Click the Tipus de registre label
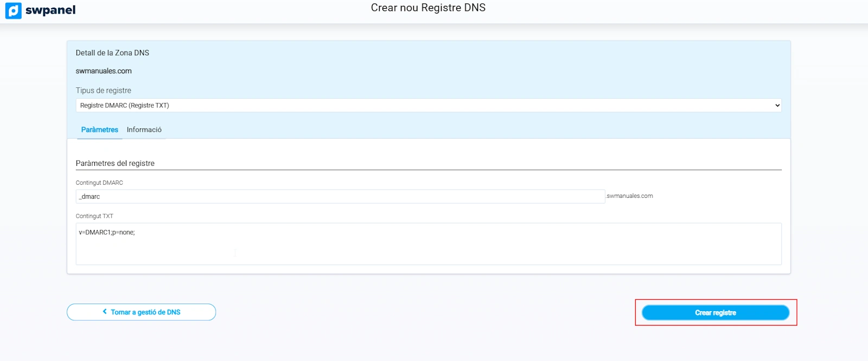868x361 pixels. (x=103, y=91)
